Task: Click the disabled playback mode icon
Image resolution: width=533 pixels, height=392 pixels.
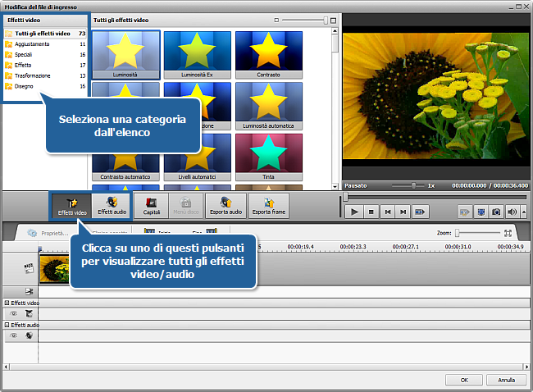Action: point(465,212)
